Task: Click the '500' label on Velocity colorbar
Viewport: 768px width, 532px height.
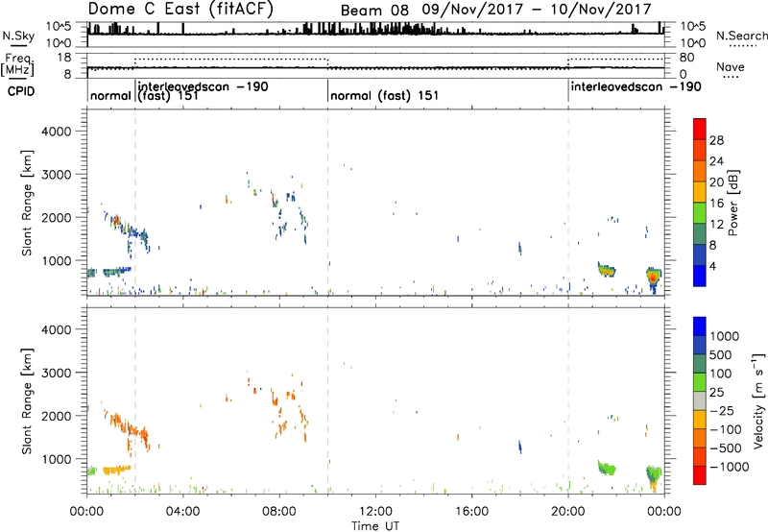Action: coord(720,354)
